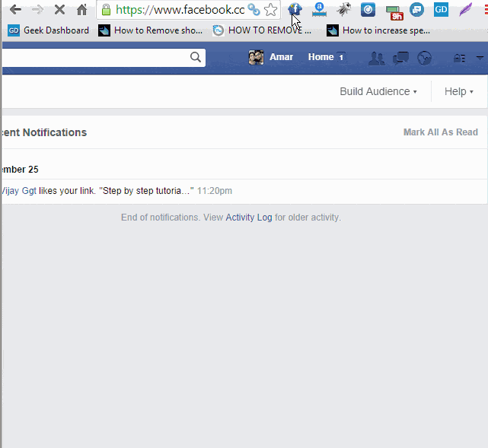Open the blue circular timer extension icon
488x448 pixels.
(368, 10)
